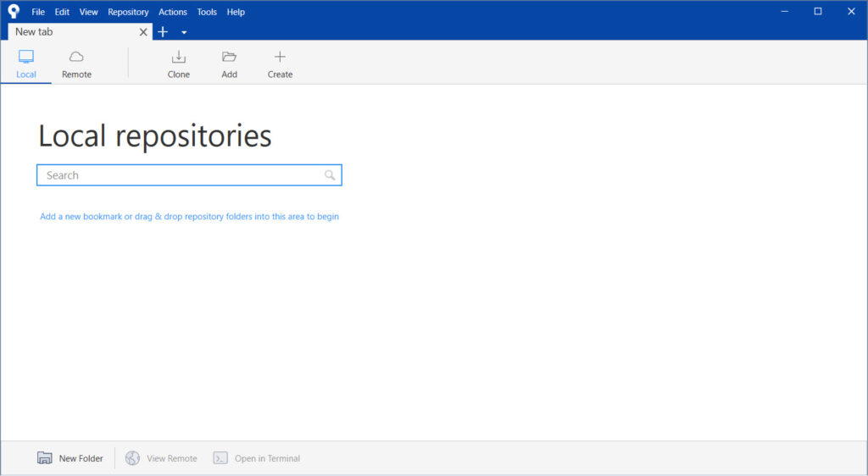
Task: Click the repository Search field
Action: tap(189, 175)
